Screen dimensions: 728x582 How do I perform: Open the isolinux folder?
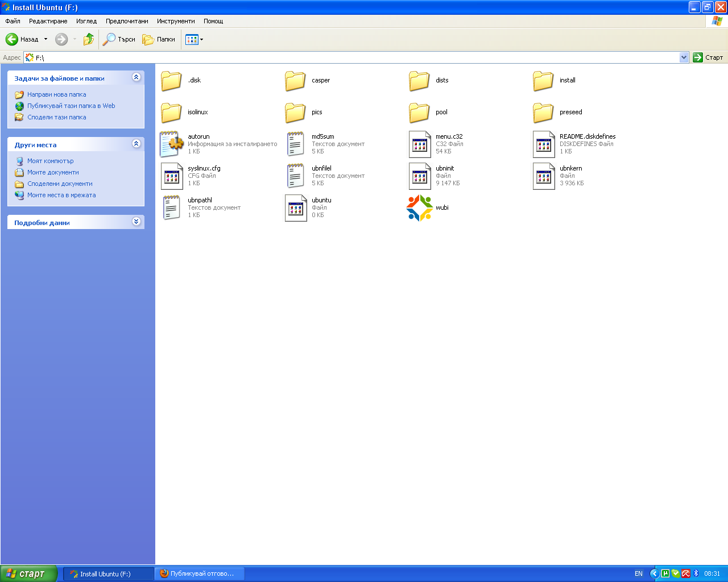pos(184,113)
